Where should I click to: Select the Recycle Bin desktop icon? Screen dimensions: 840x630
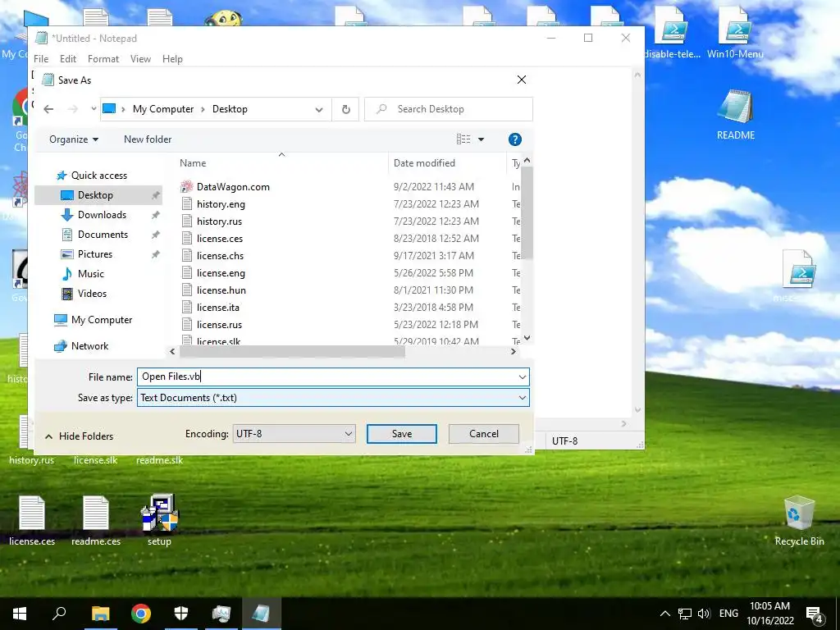point(799,522)
